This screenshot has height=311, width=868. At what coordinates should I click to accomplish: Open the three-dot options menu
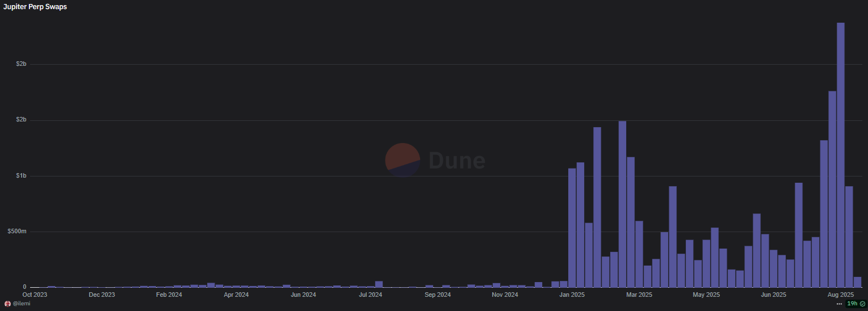840,304
